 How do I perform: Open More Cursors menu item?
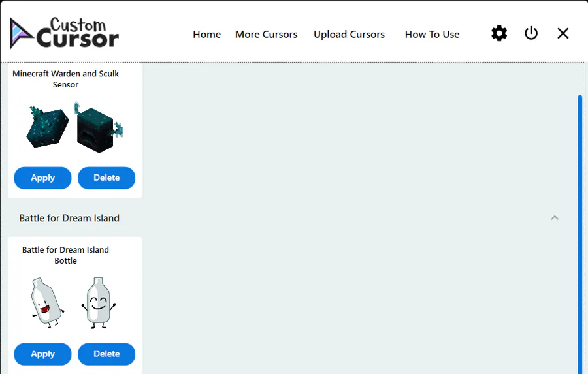point(267,34)
